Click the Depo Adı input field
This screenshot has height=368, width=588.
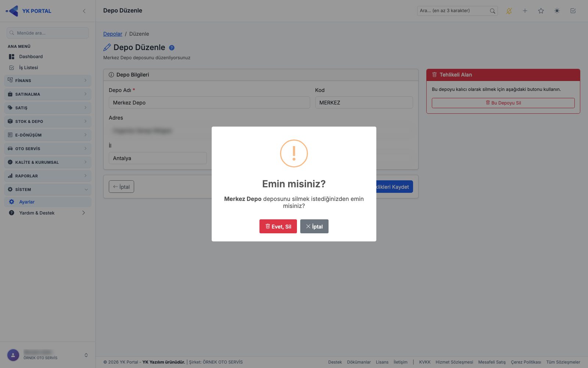click(209, 103)
